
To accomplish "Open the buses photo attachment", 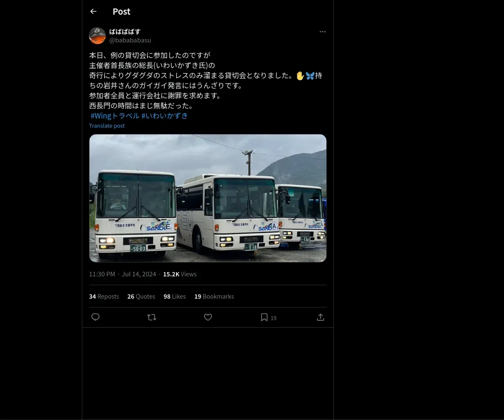I will (x=208, y=198).
